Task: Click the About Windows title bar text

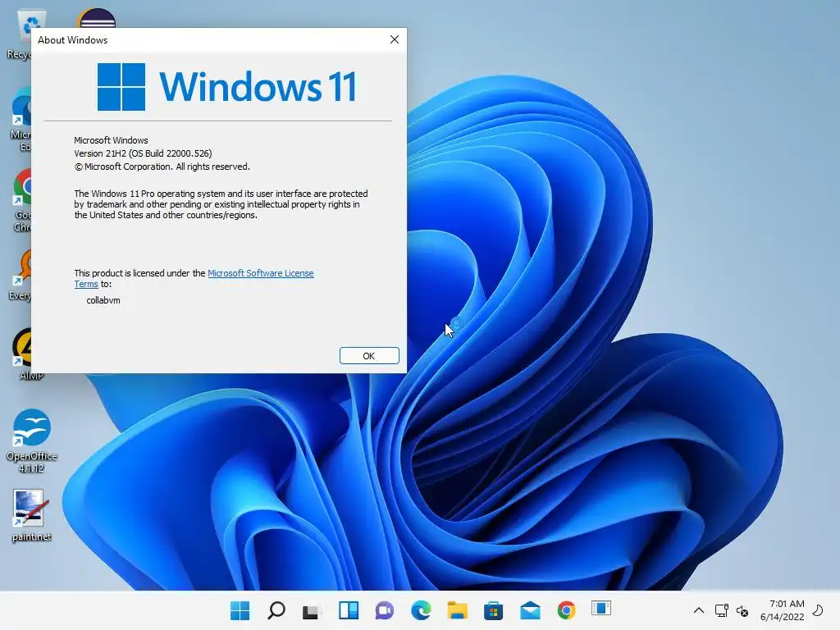Action: click(72, 40)
